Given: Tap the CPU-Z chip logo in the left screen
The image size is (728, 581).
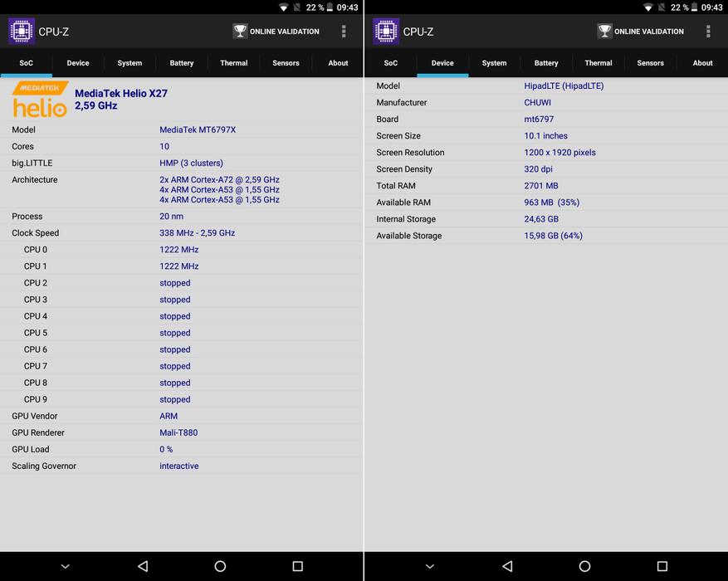Looking at the screenshot, I should [x=21, y=32].
